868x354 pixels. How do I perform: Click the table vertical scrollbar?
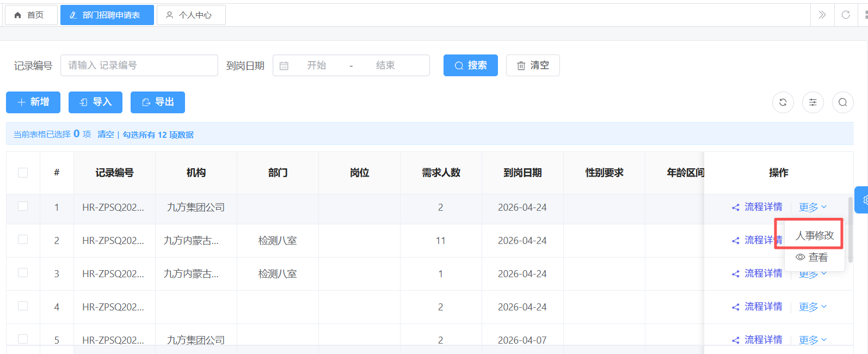(x=850, y=229)
